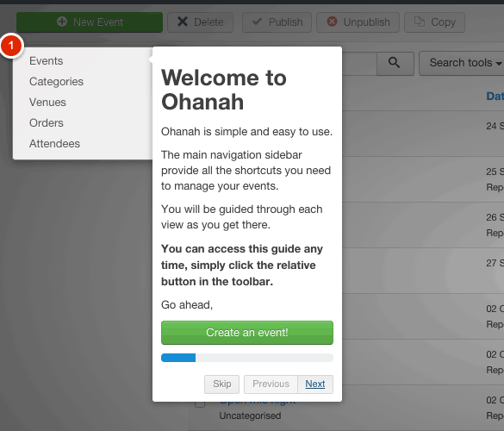This screenshot has width=504, height=431.
Task: Click the Unpublish toolbar button
Action: point(358,22)
